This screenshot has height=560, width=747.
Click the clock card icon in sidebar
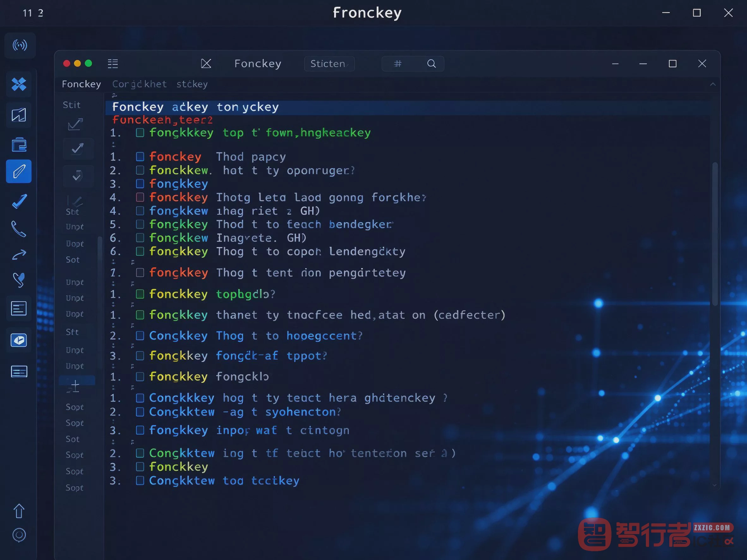click(x=19, y=340)
